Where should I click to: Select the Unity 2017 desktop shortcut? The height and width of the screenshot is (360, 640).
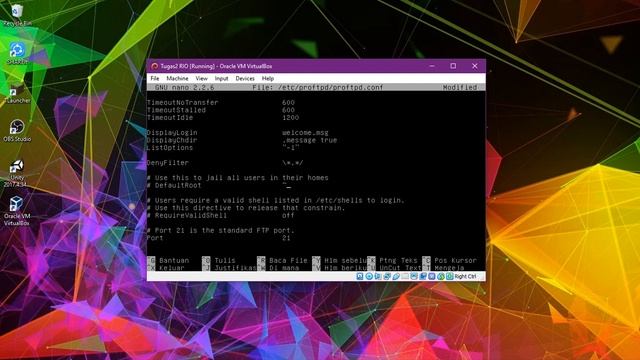tap(16, 173)
